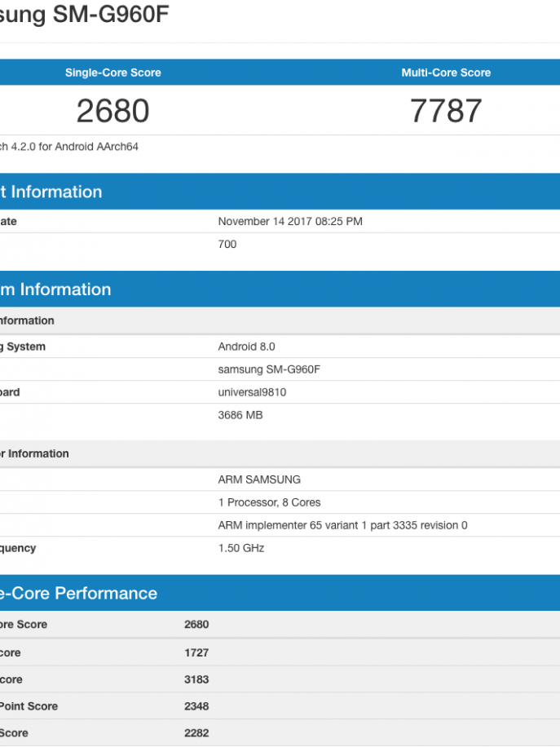This screenshot has height=747, width=560.
Task: Select the large 7787 multi-core score
Action: click(x=446, y=111)
